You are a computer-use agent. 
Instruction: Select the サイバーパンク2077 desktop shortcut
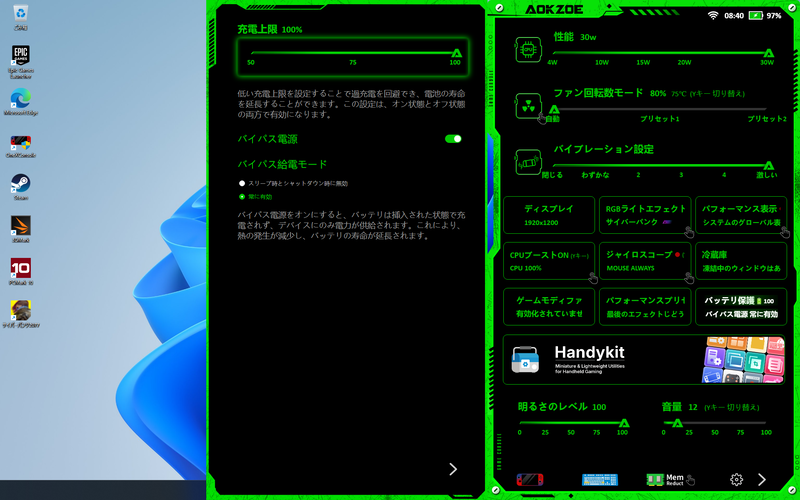pyautogui.click(x=20, y=313)
